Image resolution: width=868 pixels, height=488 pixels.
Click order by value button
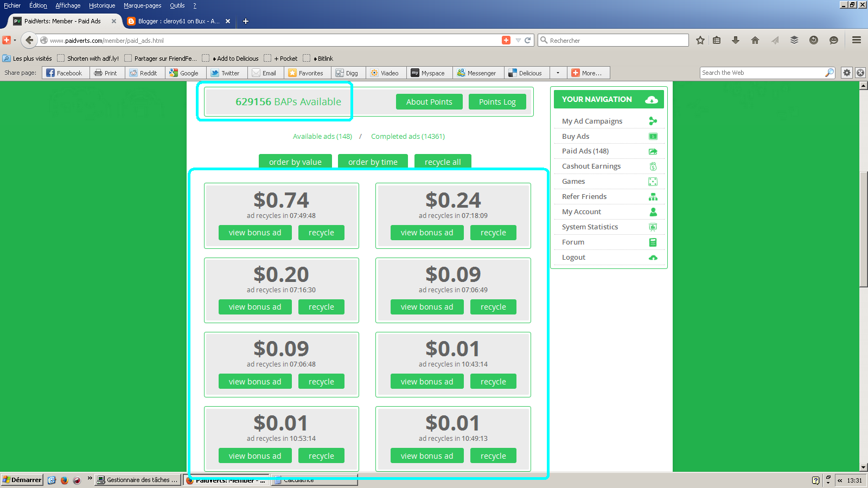tap(295, 162)
